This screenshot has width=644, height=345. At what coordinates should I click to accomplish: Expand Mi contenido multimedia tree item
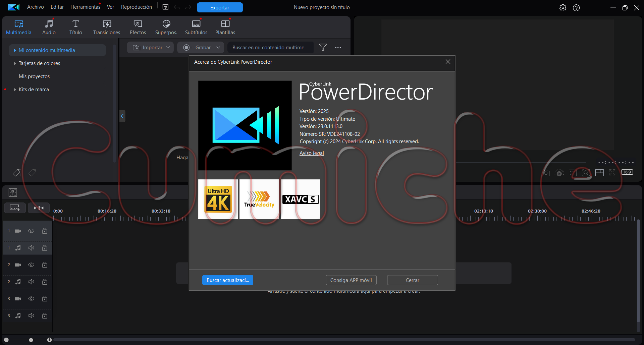coord(15,50)
